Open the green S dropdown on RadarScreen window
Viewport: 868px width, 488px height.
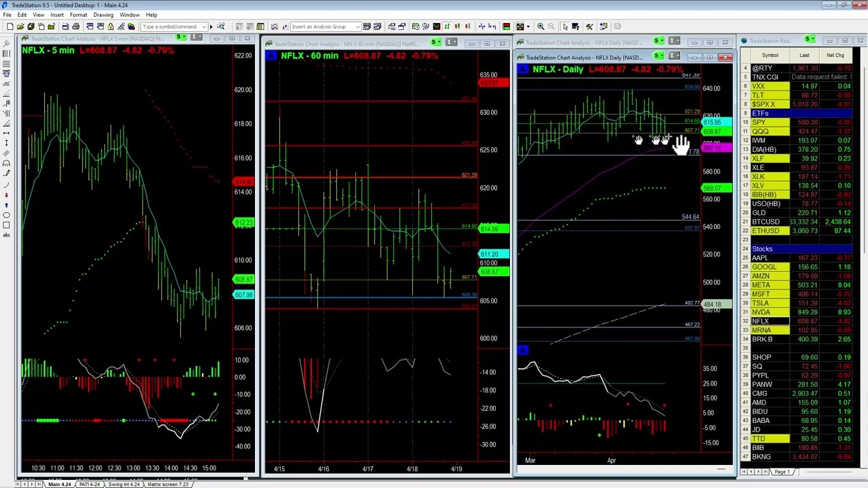pos(810,39)
